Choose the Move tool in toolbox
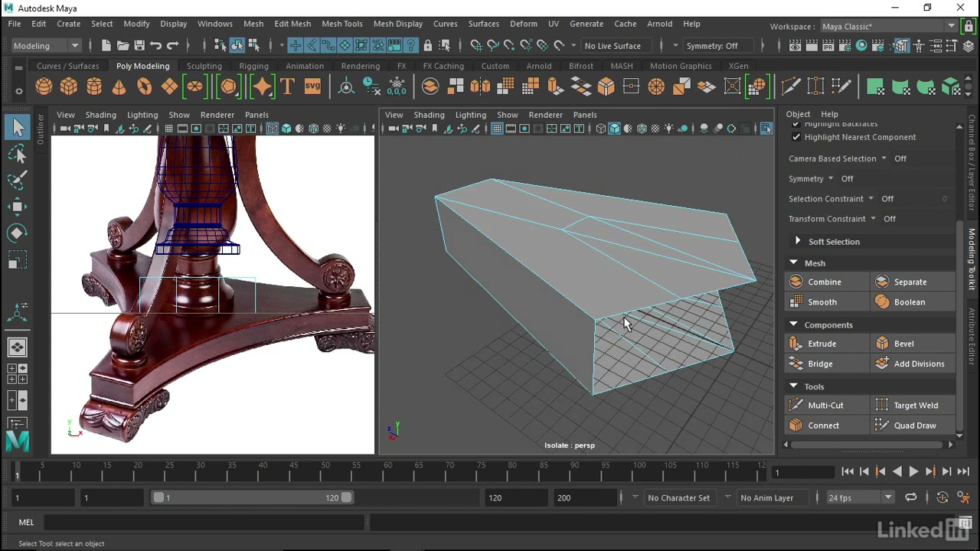The height and width of the screenshot is (551, 980). coord(18,207)
